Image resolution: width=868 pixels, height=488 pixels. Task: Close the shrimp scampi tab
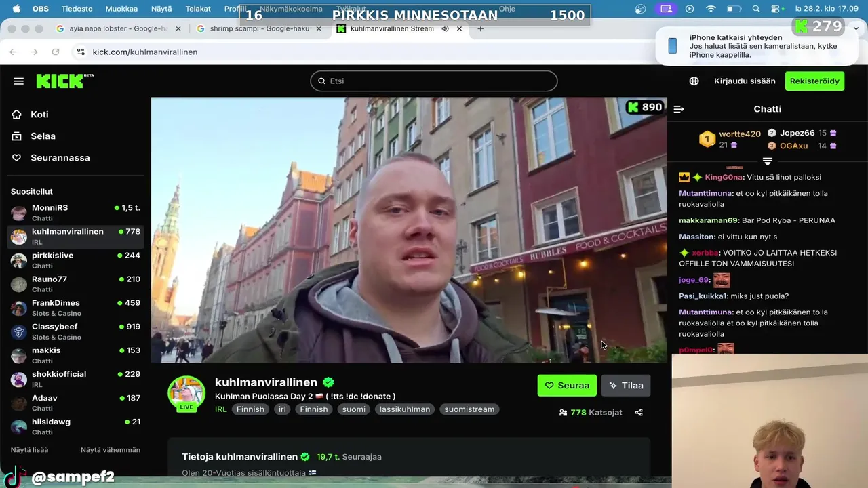[x=319, y=28]
